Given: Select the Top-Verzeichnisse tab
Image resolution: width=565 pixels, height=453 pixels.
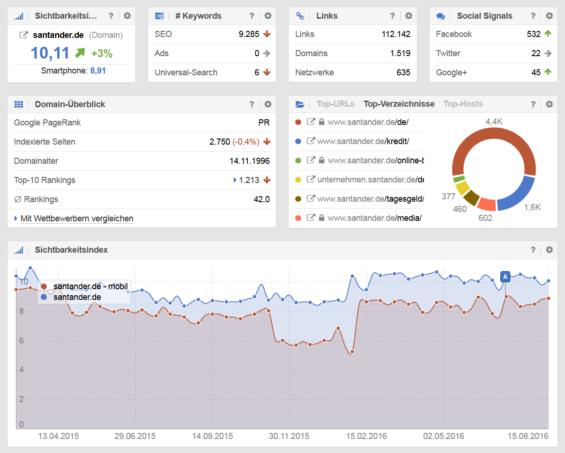Looking at the screenshot, I should click(x=399, y=104).
